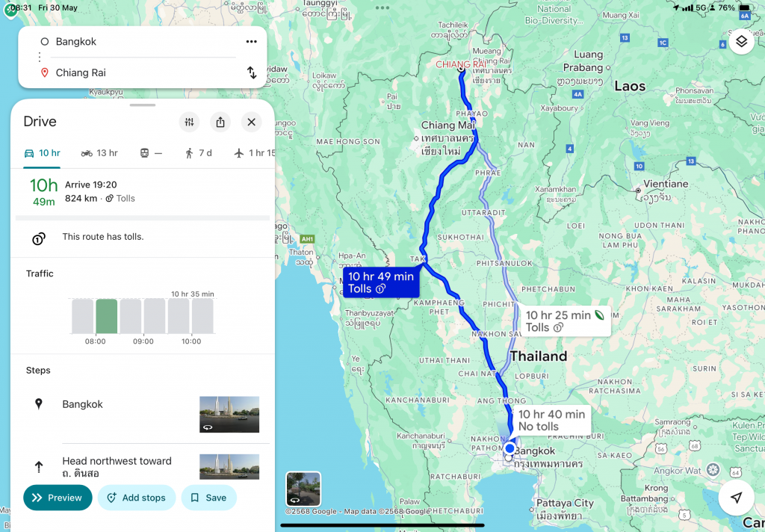Image resolution: width=765 pixels, height=532 pixels.
Task: Tap the blue current location dot
Action: point(510,448)
